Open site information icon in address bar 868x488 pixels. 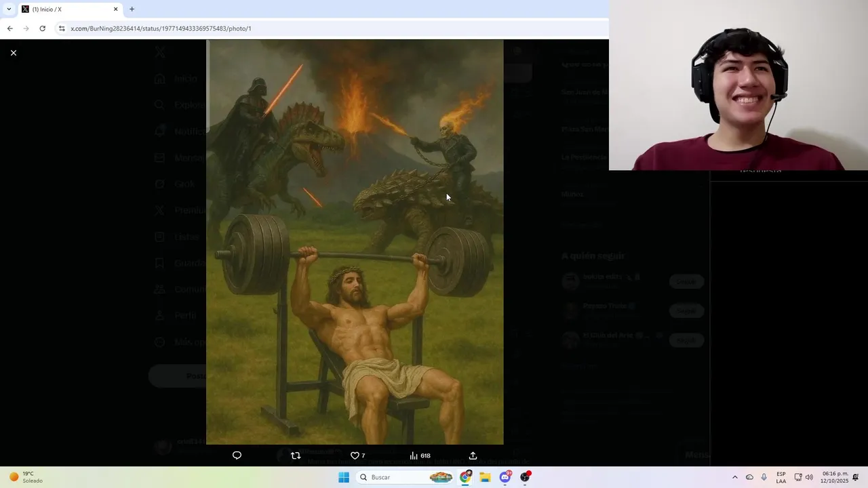point(62,28)
